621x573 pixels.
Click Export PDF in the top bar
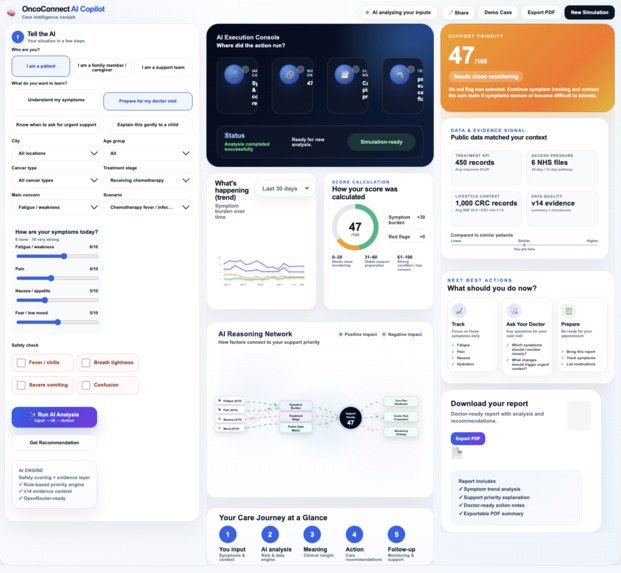541,13
